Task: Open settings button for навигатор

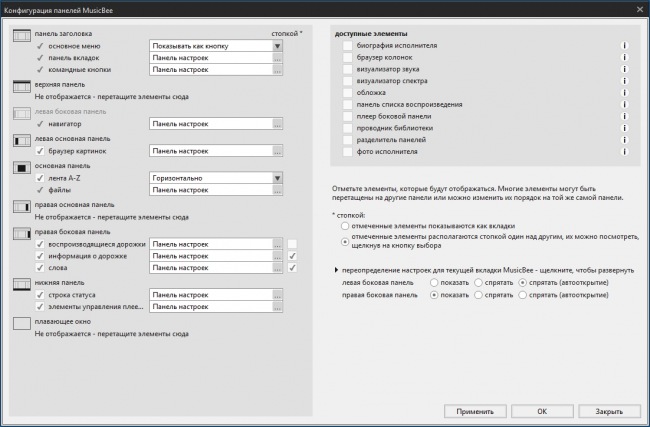Action: click(x=277, y=124)
